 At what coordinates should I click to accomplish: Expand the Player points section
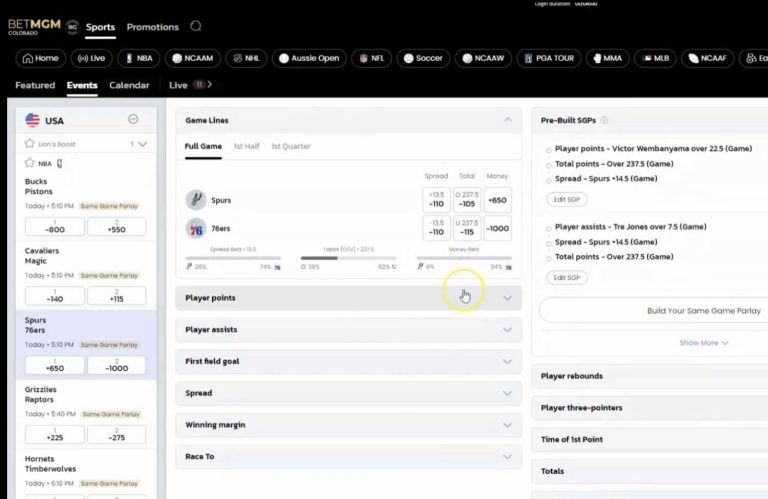[x=348, y=298]
